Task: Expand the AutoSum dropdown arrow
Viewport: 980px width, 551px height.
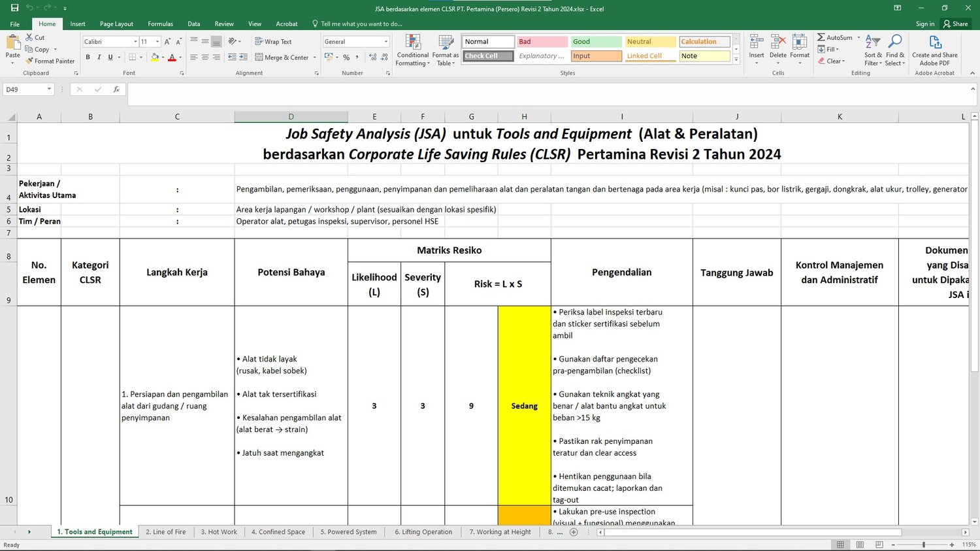Action: coord(858,37)
